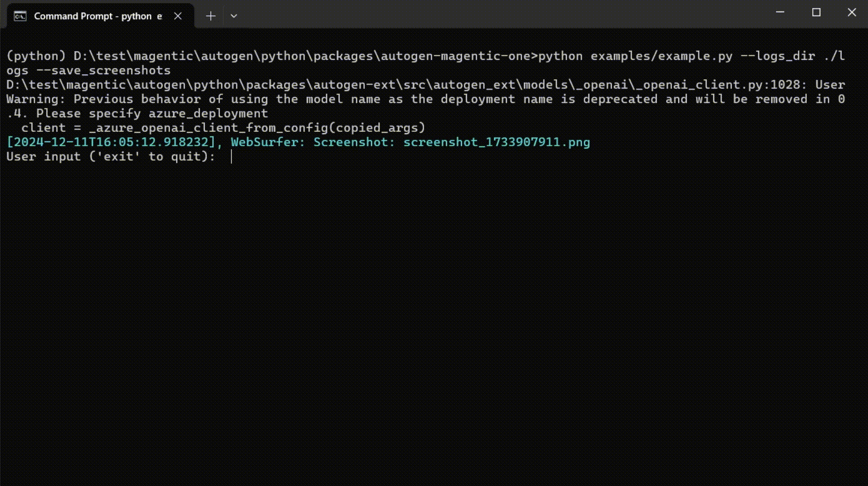Click the screenshot_1733907911.png filename text

click(496, 142)
